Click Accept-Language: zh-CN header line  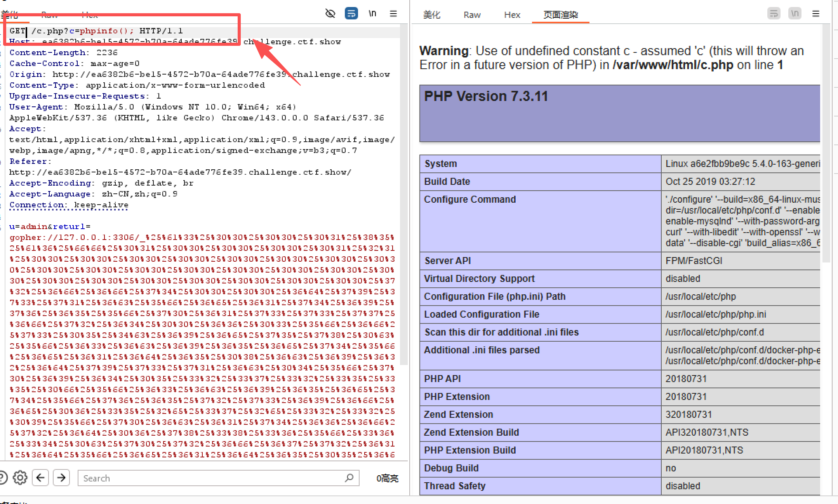[94, 194]
